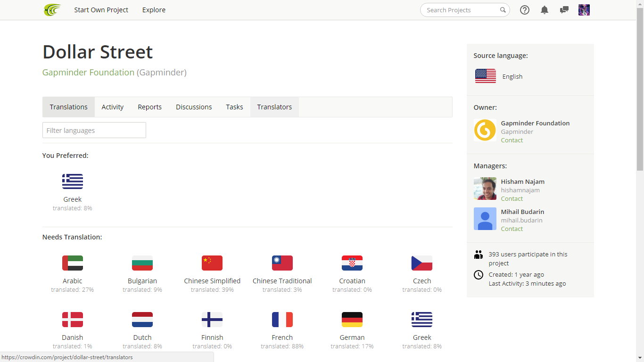Click the French language name
This screenshot has height=362, width=644.
(282, 337)
